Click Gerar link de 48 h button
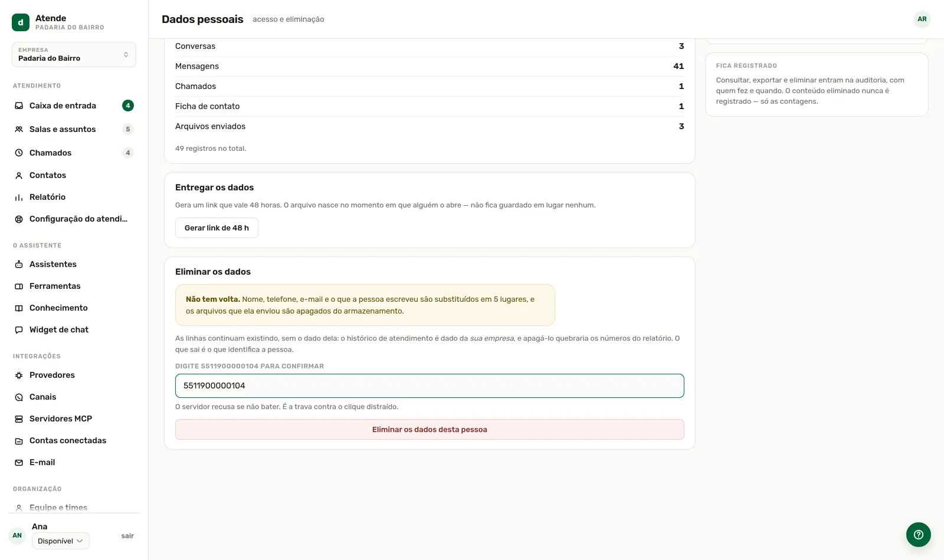The width and height of the screenshot is (944, 560). tap(217, 228)
